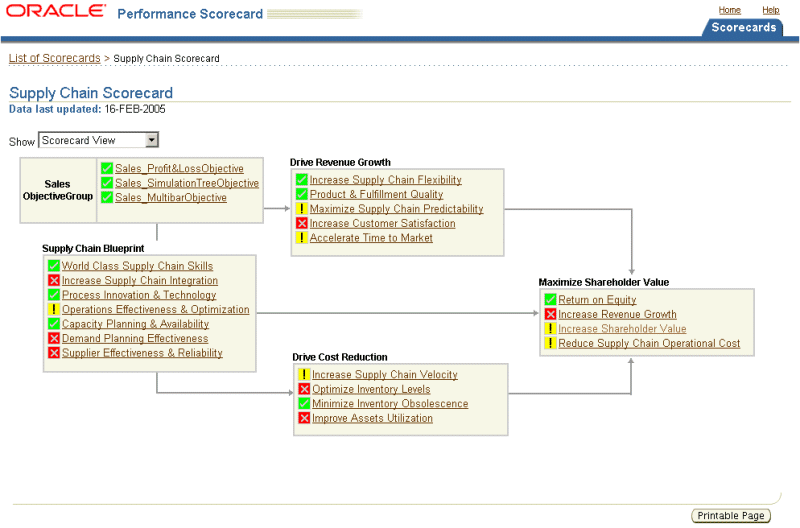
Task: Open Increase Supply Chain Flexibility objective
Action: [386, 180]
